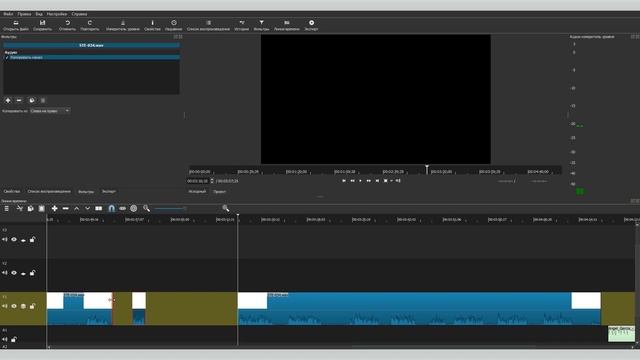Mute audio track A1 speaker icon
This screenshot has height=360, width=640.
[x=4, y=339]
